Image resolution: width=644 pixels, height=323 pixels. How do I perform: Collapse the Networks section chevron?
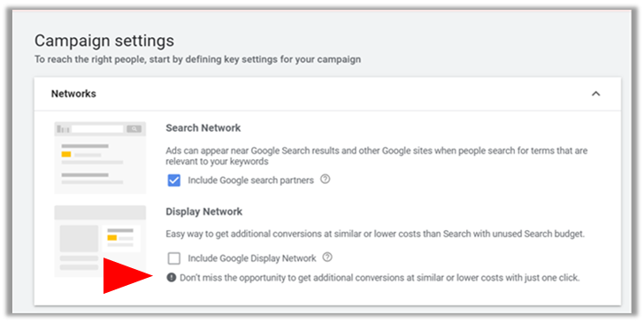595,94
